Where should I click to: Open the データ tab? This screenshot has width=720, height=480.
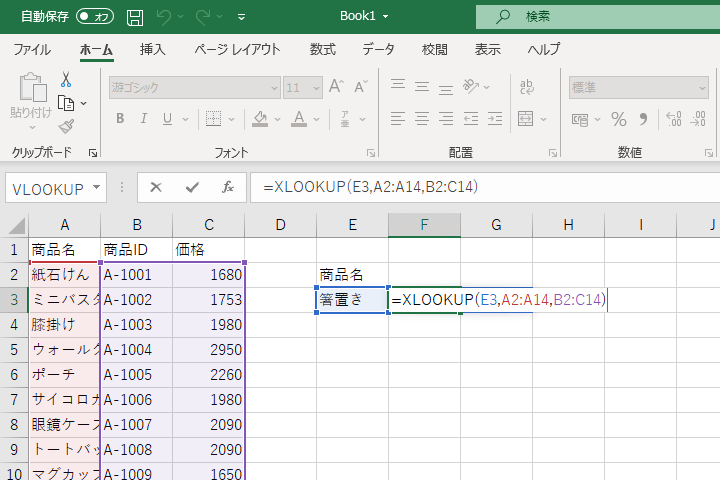pos(378,49)
